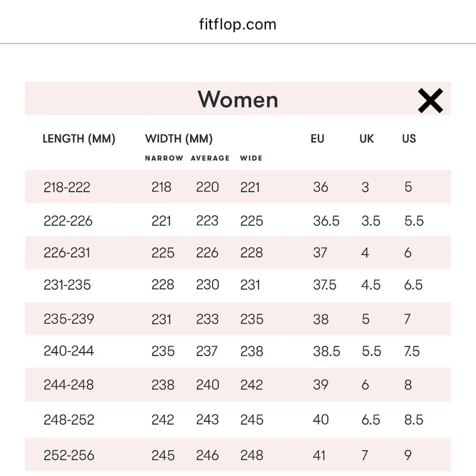The width and height of the screenshot is (476, 476).
Task: Click the NARROW width subheading
Action: 164,158
